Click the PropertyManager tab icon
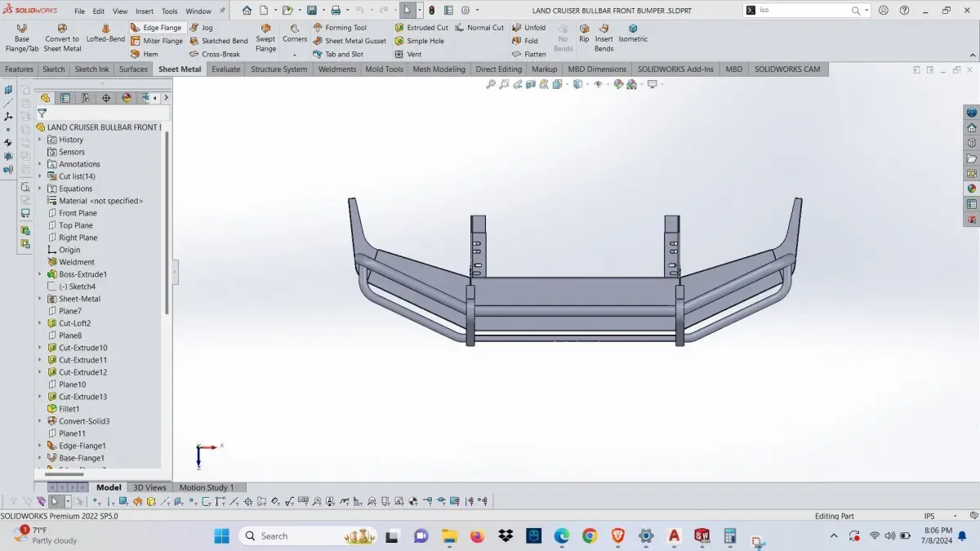The width and height of the screenshot is (980, 551). click(65, 98)
